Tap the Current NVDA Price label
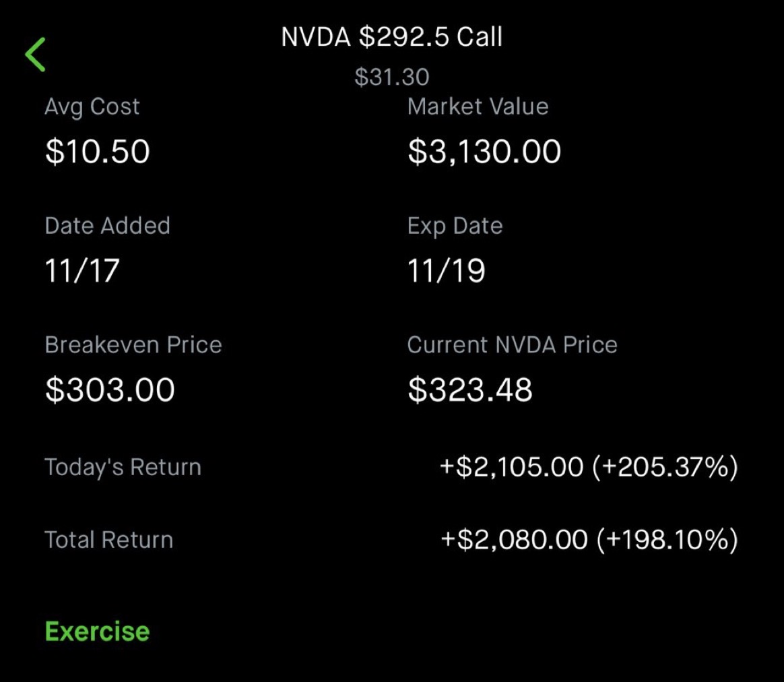Image resolution: width=784 pixels, height=682 pixels. point(512,345)
